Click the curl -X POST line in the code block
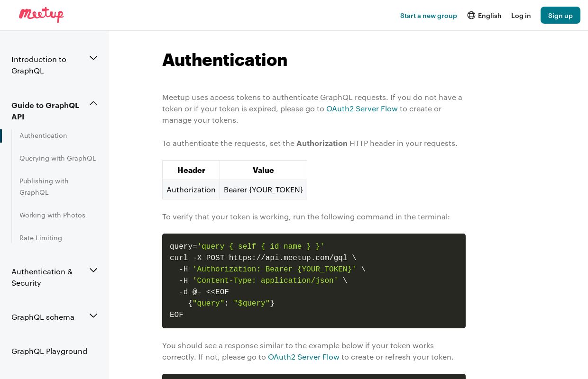The image size is (588, 379). [263, 258]
